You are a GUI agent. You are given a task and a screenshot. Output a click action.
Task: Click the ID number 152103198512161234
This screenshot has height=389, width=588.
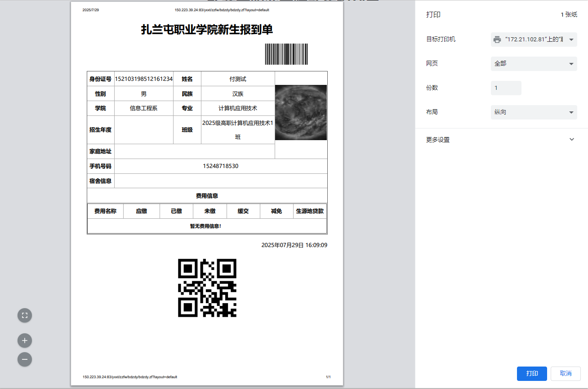point(144,79)
